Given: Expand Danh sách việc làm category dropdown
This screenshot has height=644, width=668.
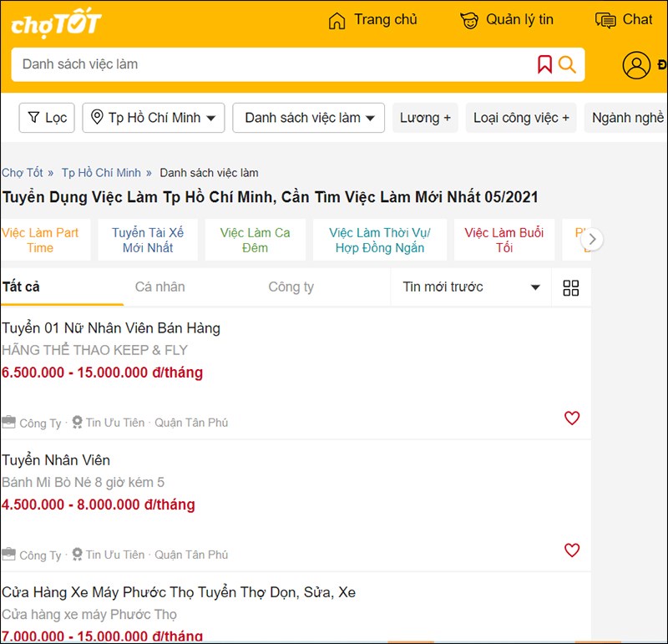Looking at the screenshot, I should pos(308,118).
